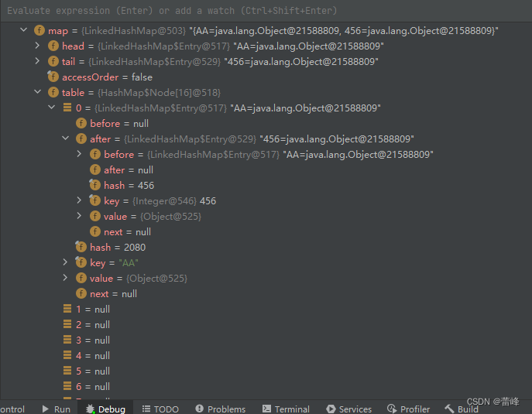Collapse the table array node
532x414 pixels.
[37, 92]
